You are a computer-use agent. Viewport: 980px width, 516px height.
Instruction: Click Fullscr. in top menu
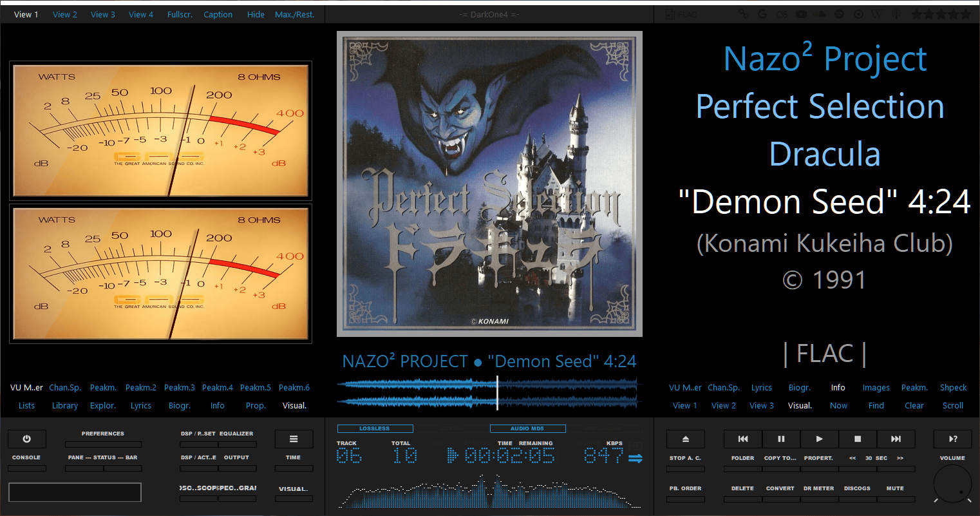click(180, 14)
